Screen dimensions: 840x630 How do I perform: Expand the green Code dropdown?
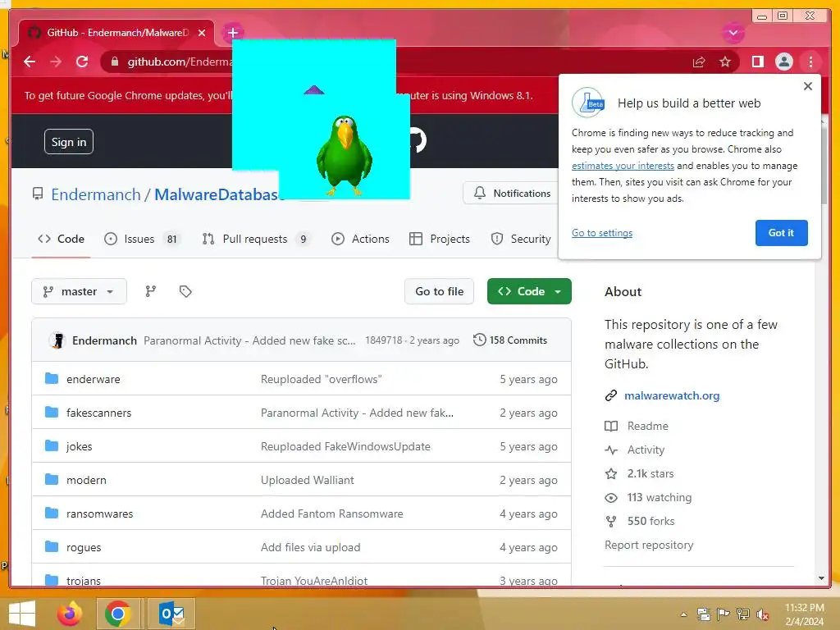(529, 291)
